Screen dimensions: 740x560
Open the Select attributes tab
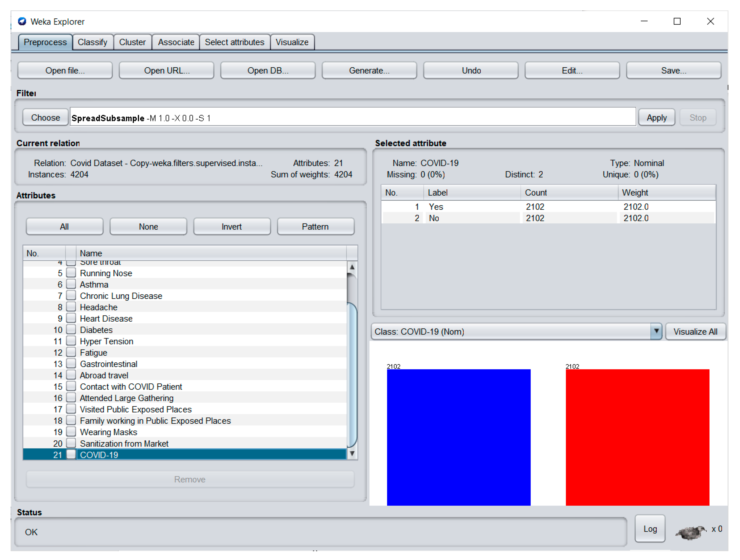pos(234,42)
